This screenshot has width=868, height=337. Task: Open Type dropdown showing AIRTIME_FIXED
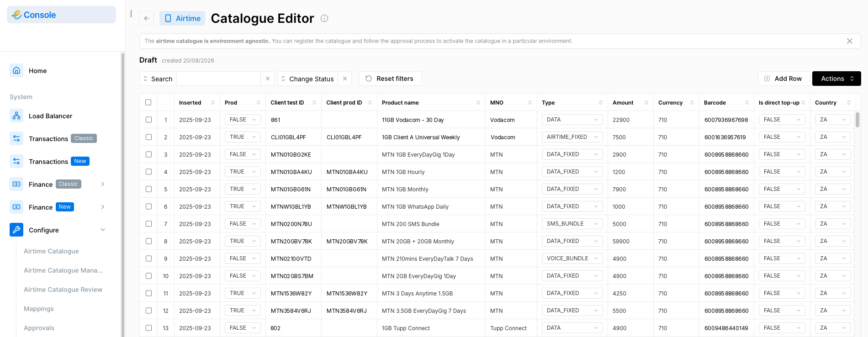click(x=572, y=137)
